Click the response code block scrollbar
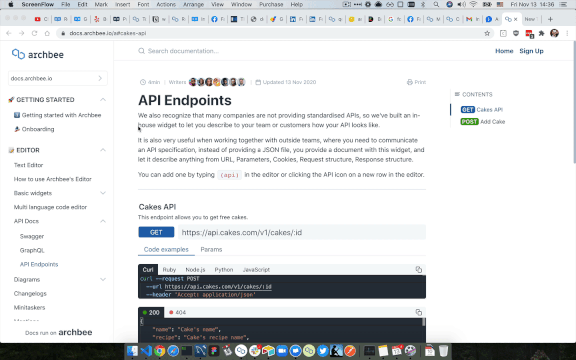The width and height of the screenshot is (576, 360). click(x=424, y=322)
